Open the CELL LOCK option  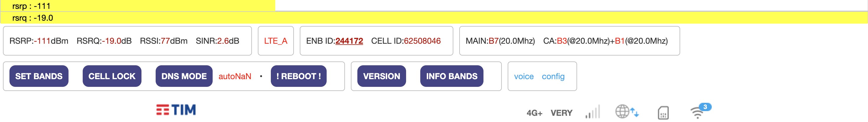click(112, 76)
